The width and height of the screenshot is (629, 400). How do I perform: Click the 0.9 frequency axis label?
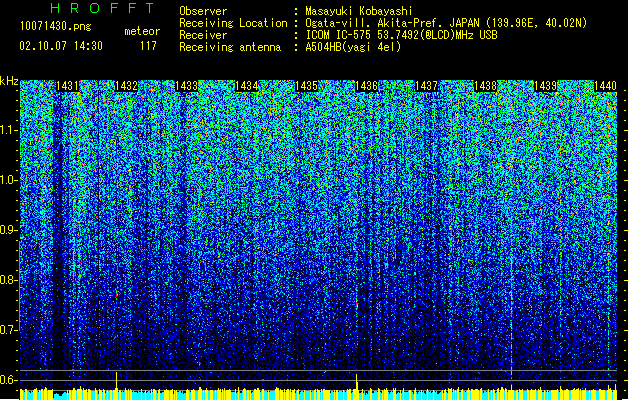[8, 230]
